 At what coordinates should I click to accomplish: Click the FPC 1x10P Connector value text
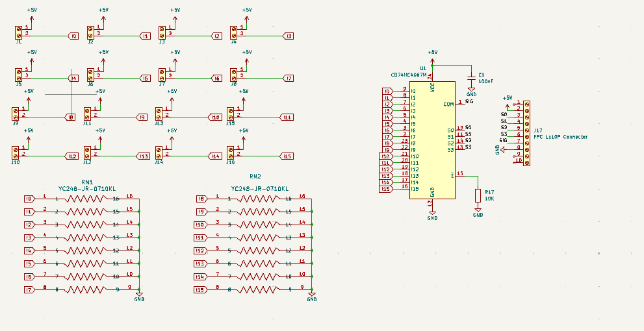(x=560, y=137)
